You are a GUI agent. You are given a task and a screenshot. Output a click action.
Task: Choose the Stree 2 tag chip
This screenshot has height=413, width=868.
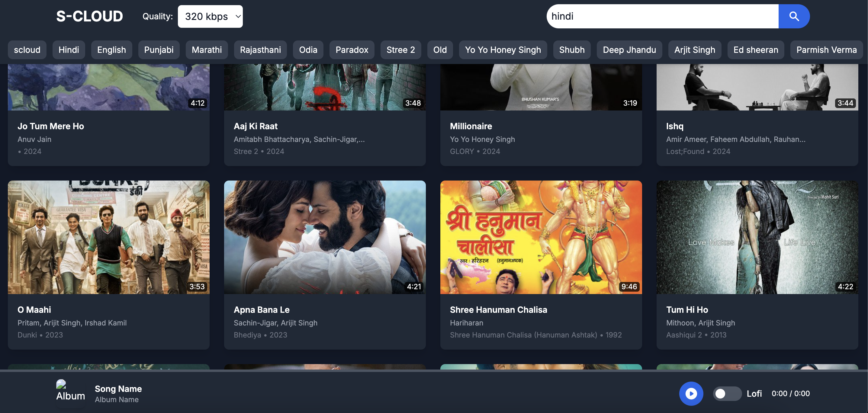(x=401, y=50)
